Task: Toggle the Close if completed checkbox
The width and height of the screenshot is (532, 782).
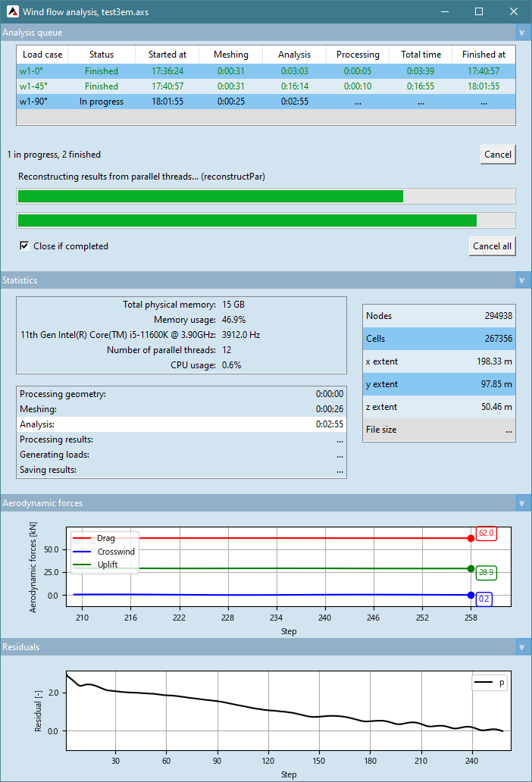Action: click(24, 246)
